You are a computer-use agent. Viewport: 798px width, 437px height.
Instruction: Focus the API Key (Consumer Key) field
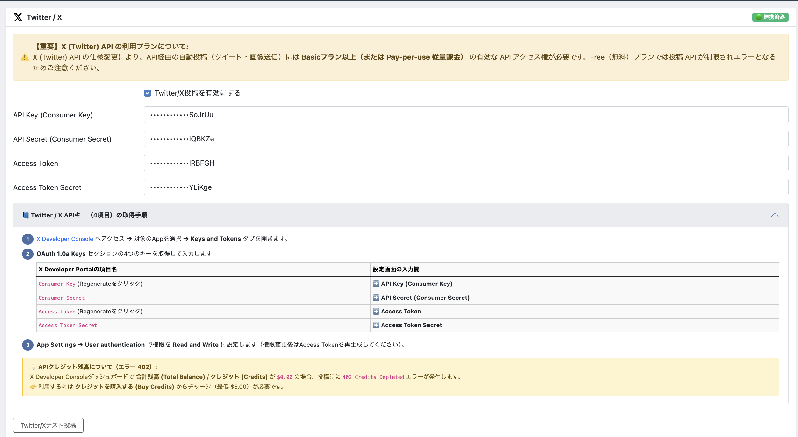pos(466,115)
